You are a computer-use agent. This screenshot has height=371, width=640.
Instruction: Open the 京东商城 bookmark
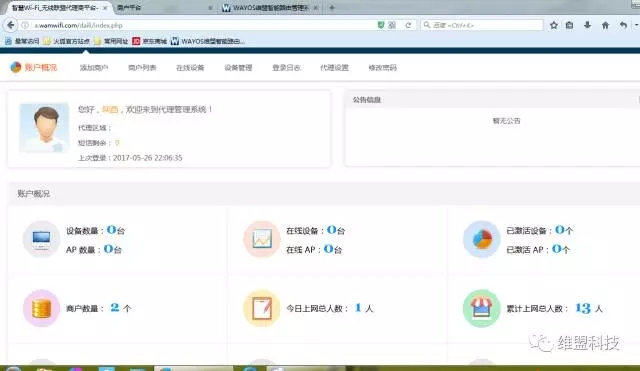tap(150, 41)
